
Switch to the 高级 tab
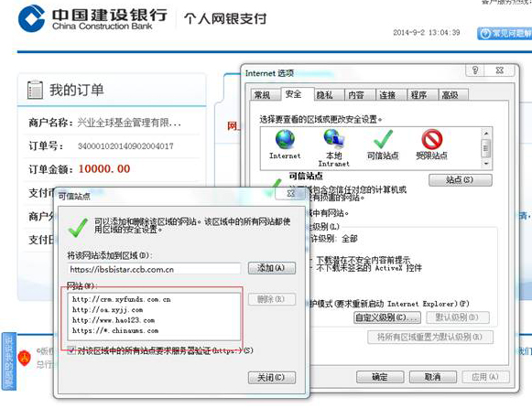click(x=450, y=95)
